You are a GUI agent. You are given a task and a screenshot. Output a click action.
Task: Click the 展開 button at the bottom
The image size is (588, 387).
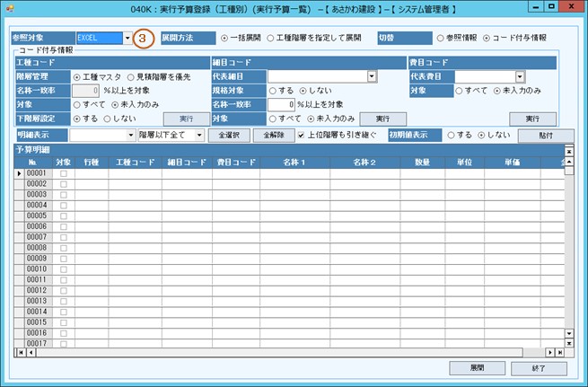coord(476,368)
